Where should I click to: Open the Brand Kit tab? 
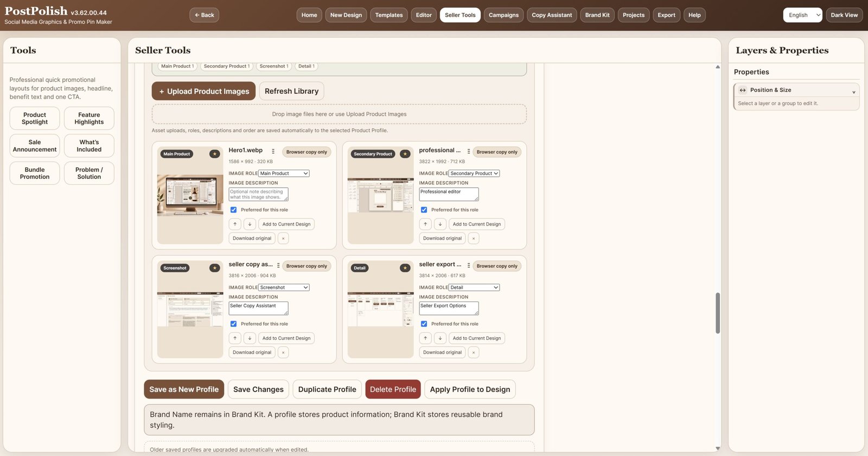click(x=597, y=15)
